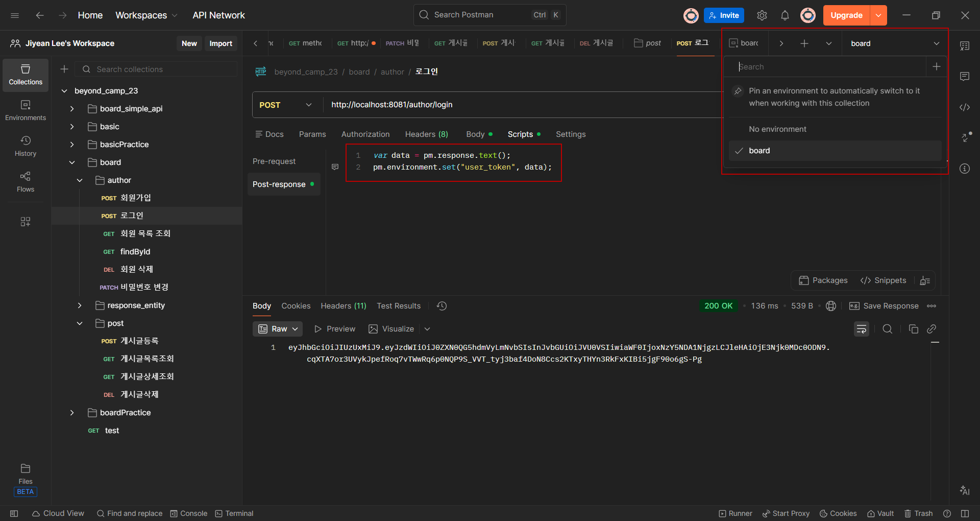
Task: Open the Packages button
Action: point(823,280)
